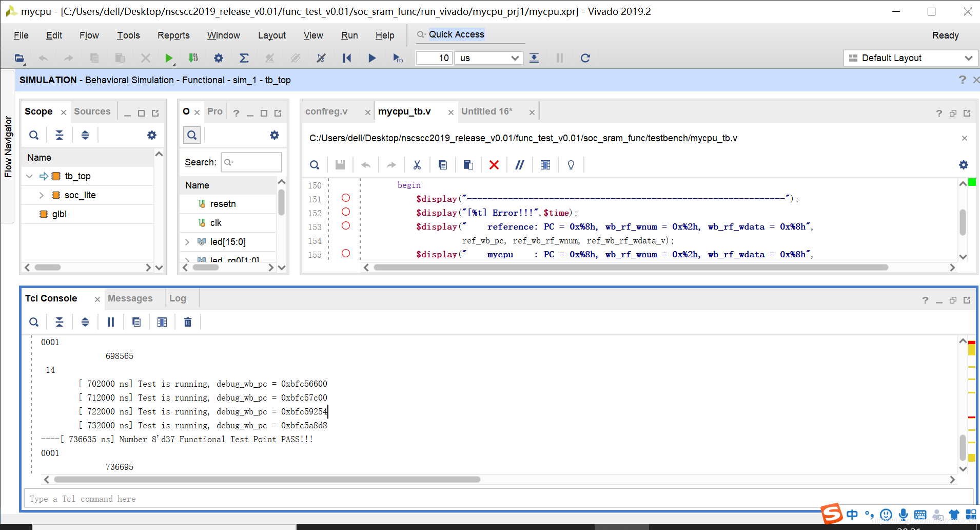Screen dimensions: 980x530
Task: Click the Sogou input method S icon
Action: 832,514
